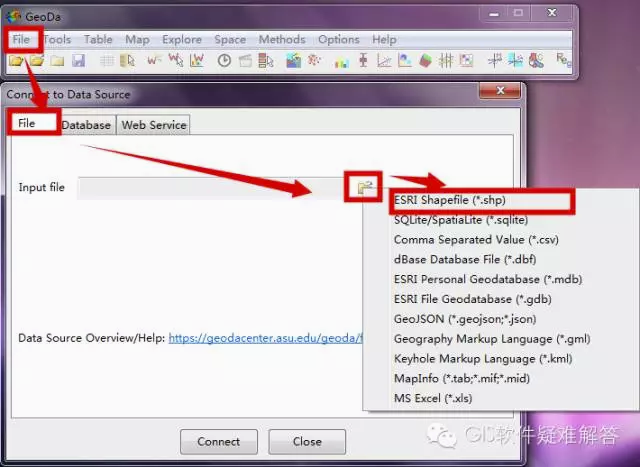The height and width of the screenshot is (467, 640).
Task: Select the File tab in Connect dialog
Action: tap(34, 123)
